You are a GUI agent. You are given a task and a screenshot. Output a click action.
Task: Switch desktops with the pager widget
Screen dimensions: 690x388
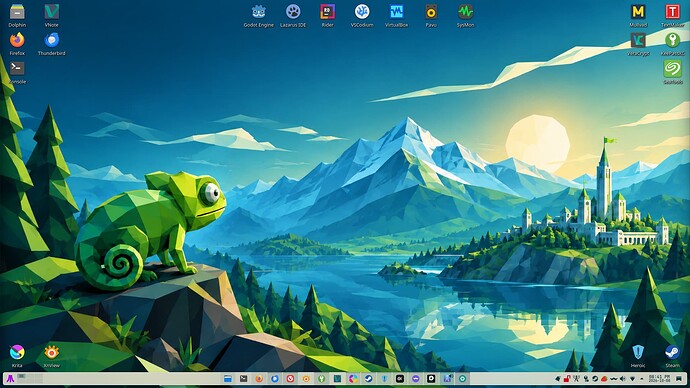29,378
